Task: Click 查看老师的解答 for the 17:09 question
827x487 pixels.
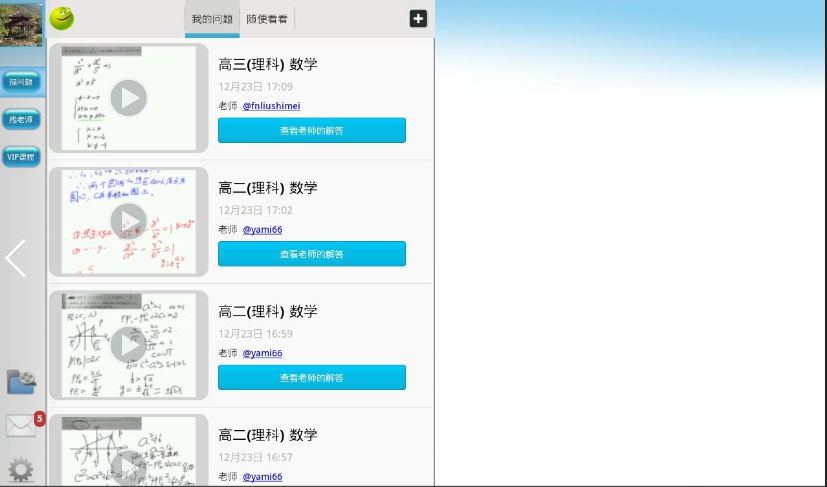Action: [312, 130]
